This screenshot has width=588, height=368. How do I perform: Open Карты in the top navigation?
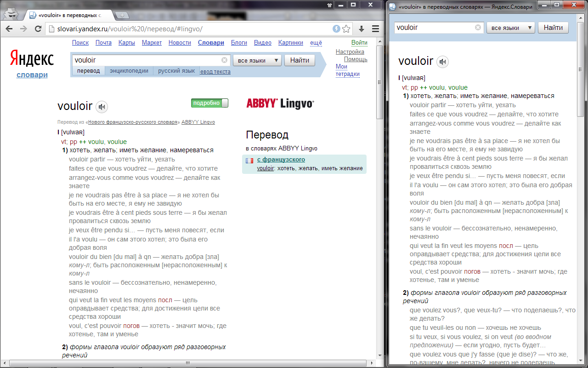click(x=127, y=43)
